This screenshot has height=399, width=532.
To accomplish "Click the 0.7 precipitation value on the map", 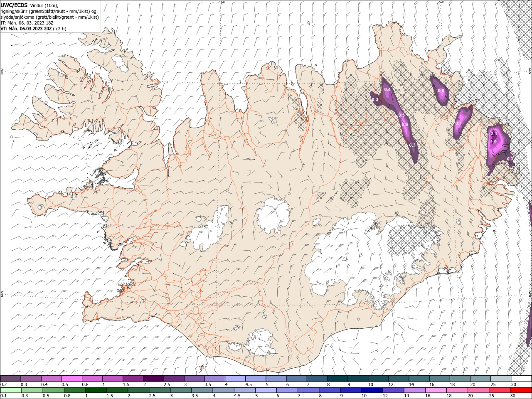I will [458, 123].
